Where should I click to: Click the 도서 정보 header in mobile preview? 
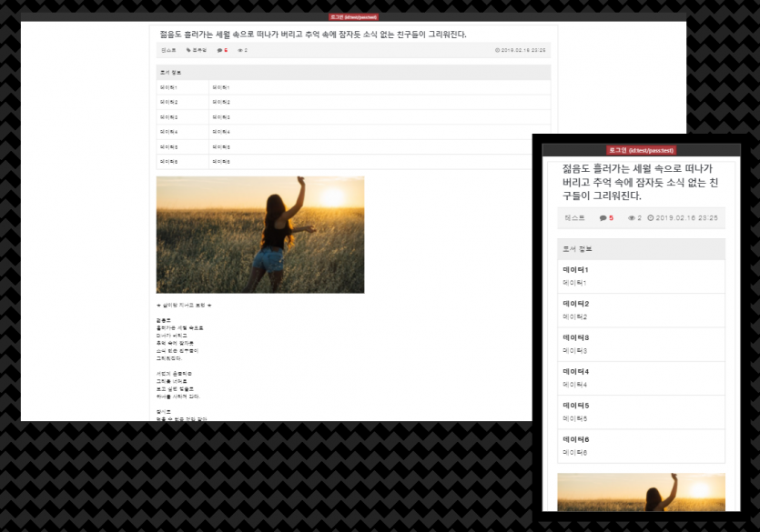[x=641, y=249]
